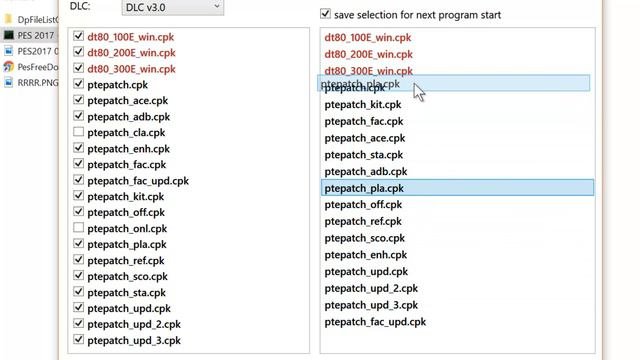Screen dimensions: 640x360
Task: Uncheck ptepatch_enh.cpk checkbox
Action: (x=78, y=148)
